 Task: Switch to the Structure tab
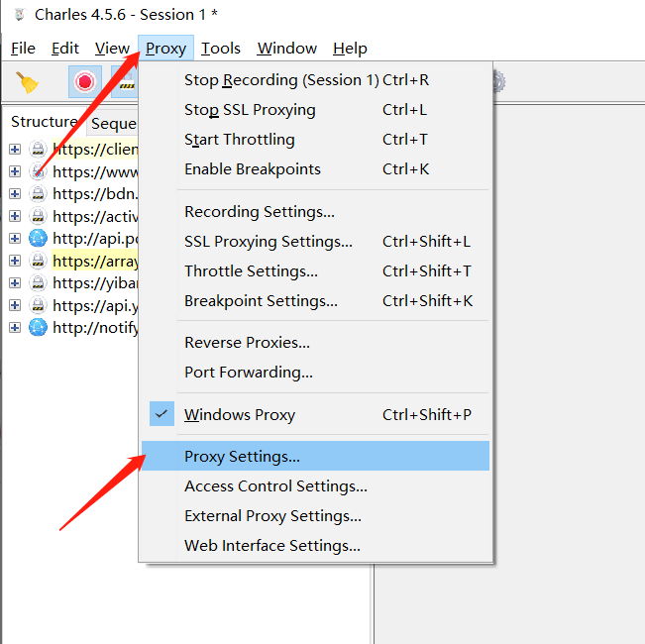[45, 122]
